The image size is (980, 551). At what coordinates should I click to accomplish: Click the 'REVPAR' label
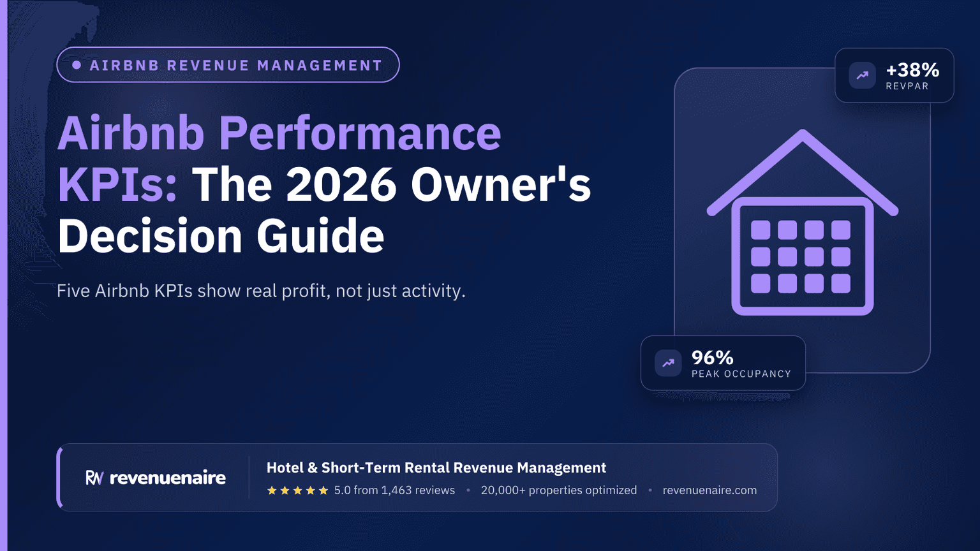click(x=907, y=86)
